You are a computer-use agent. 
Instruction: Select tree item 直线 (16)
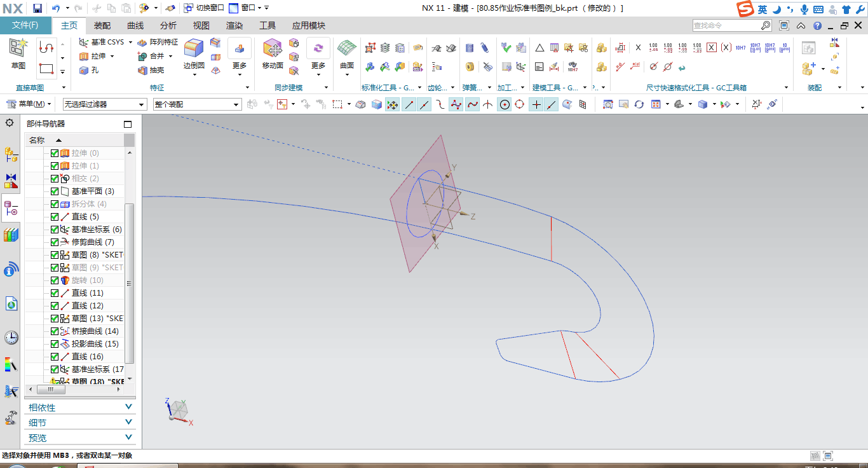pos(87,357)
